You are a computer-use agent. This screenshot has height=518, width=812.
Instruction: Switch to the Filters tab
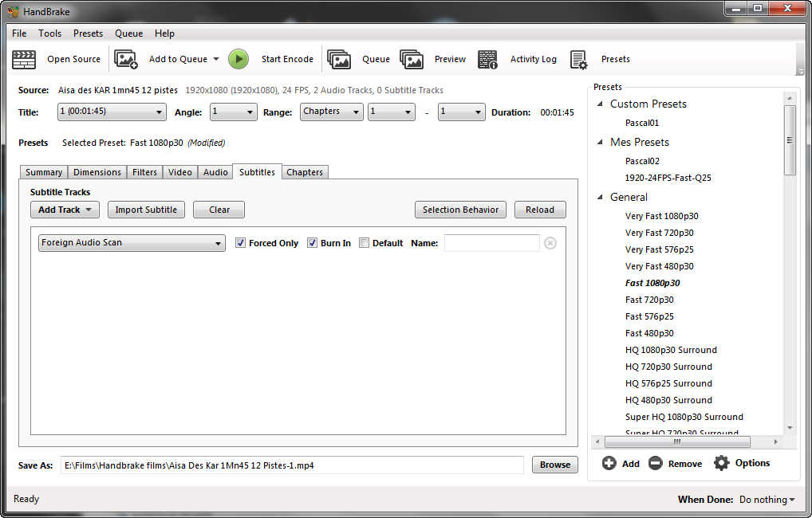[x=144, y=172]
